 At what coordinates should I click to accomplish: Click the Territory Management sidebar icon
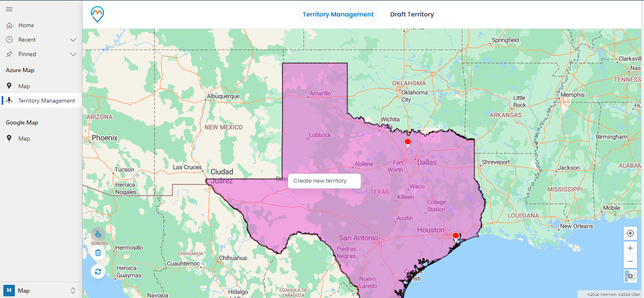pos(9,101)
